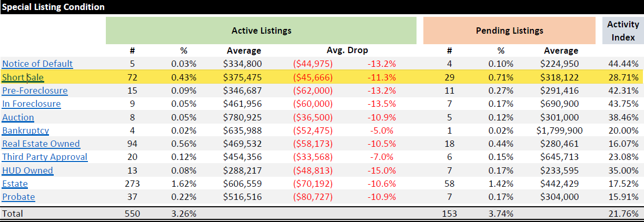Select the Total row label
The image size is (644, 222).
pos(13,214)
